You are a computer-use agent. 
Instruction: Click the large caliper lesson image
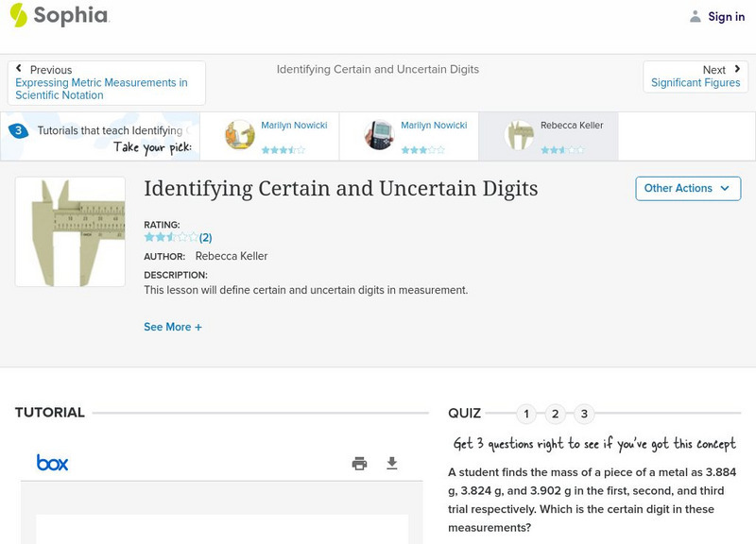tap(70, 231)
